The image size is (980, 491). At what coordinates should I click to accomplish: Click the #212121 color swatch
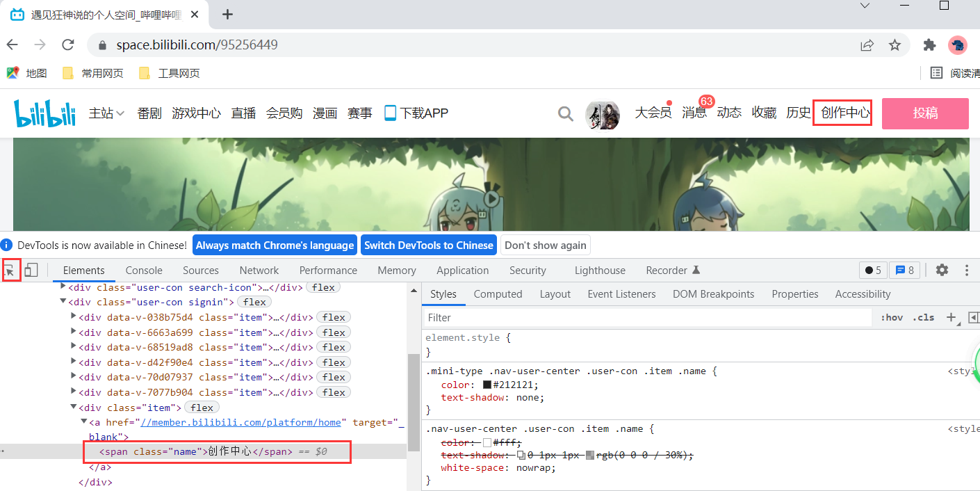(487, 385)
